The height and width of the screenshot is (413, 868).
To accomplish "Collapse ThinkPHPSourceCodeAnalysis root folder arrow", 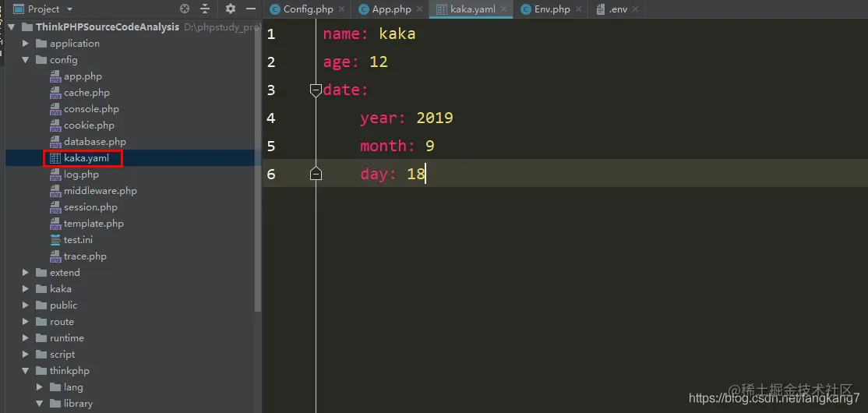I will coord(12,27).
